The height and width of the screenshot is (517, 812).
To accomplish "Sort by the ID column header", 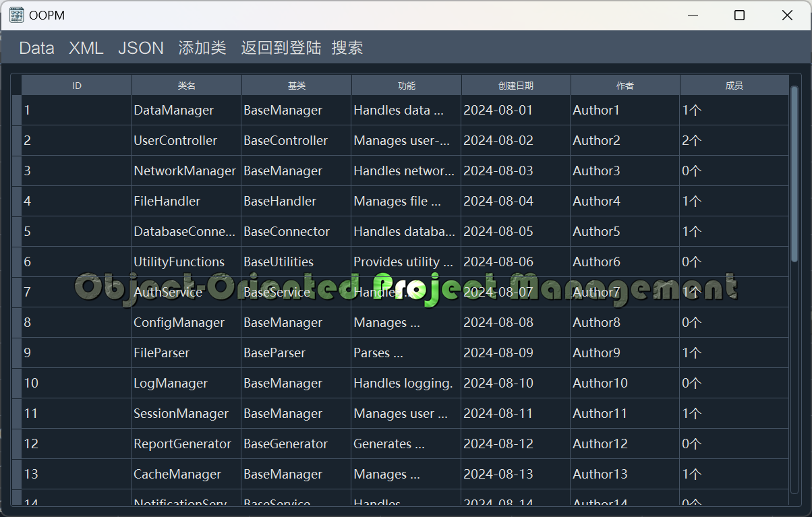I will pos(77,86).
